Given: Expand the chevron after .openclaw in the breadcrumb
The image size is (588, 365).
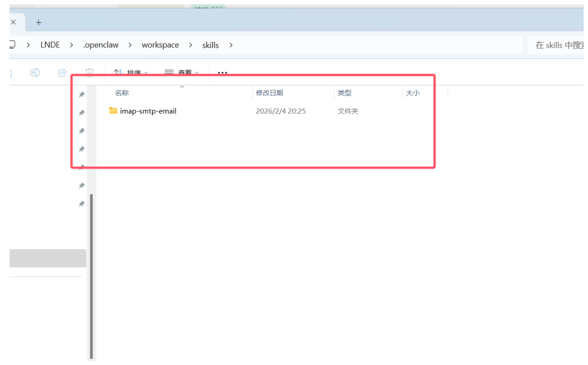Looking at the screenshot, I should (130, 45).
